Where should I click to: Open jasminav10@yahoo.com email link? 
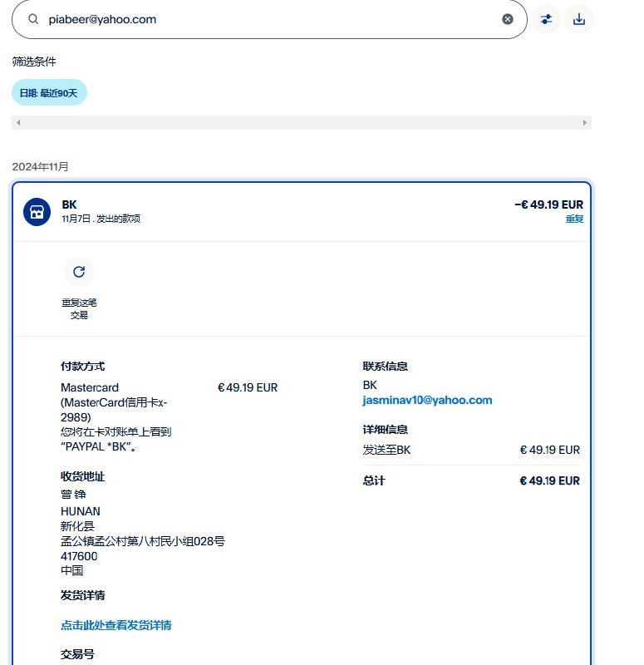pos(427,400)
